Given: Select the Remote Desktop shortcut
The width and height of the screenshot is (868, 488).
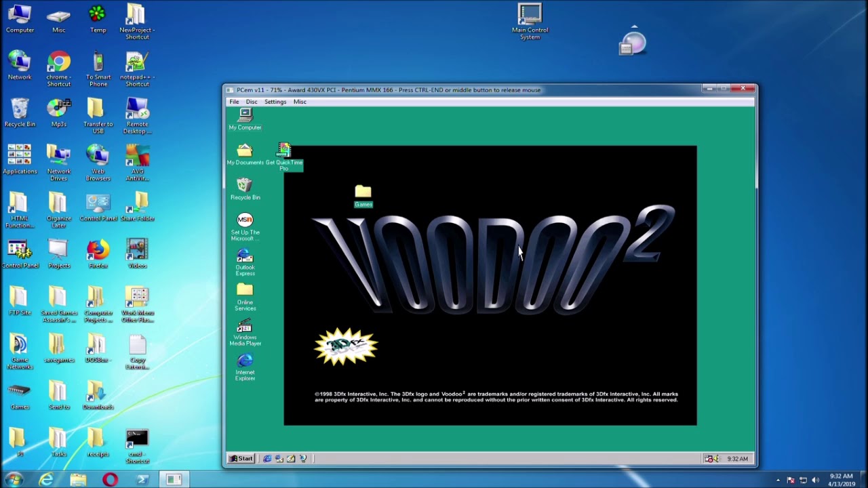Looking at the screenshot, I should click(137, 117).
